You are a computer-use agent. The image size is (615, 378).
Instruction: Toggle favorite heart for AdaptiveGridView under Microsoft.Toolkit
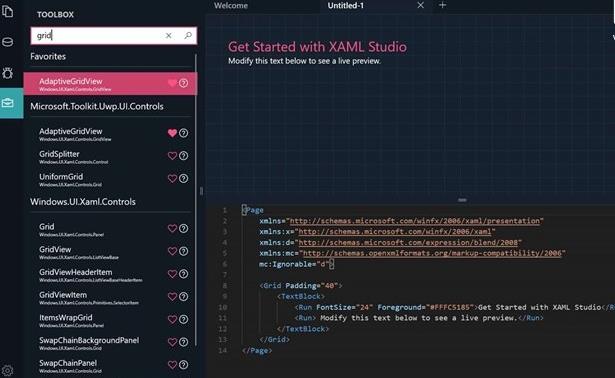click(172, 133)
